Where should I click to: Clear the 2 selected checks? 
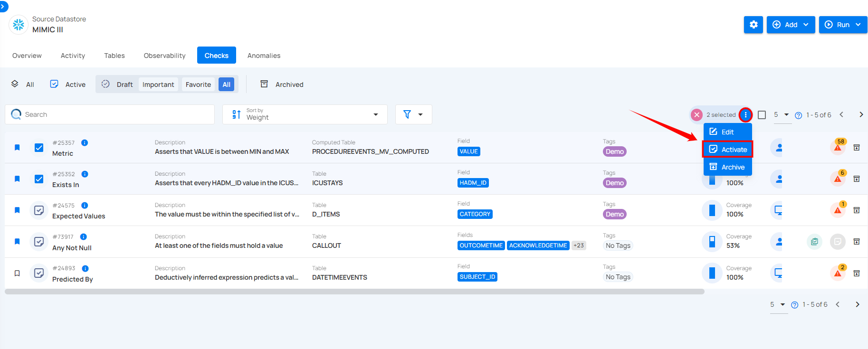(696, 115)
